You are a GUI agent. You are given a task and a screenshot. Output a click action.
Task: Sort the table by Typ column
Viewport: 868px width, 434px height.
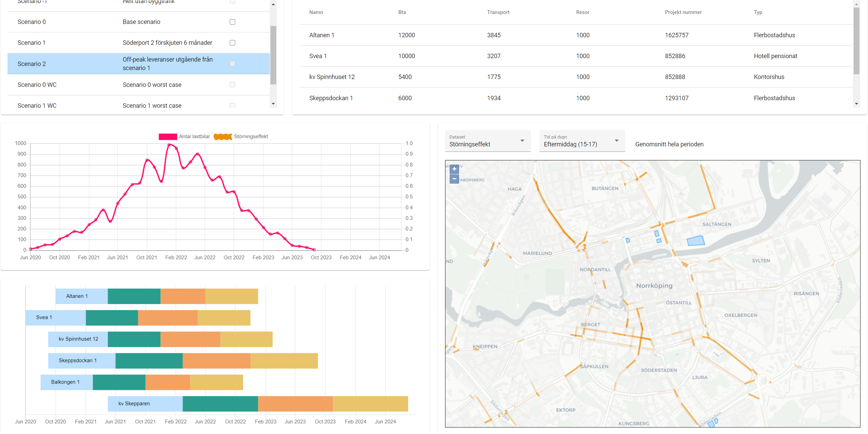(x=758, y=12)
